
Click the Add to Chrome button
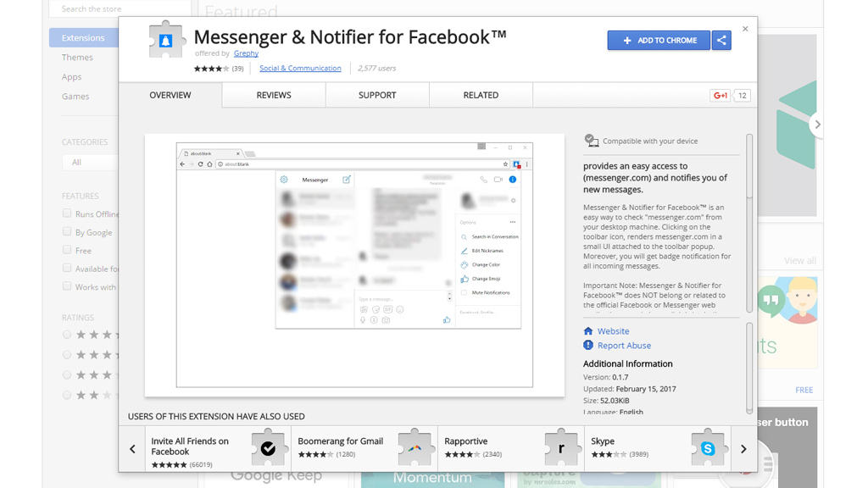point(659,40)
